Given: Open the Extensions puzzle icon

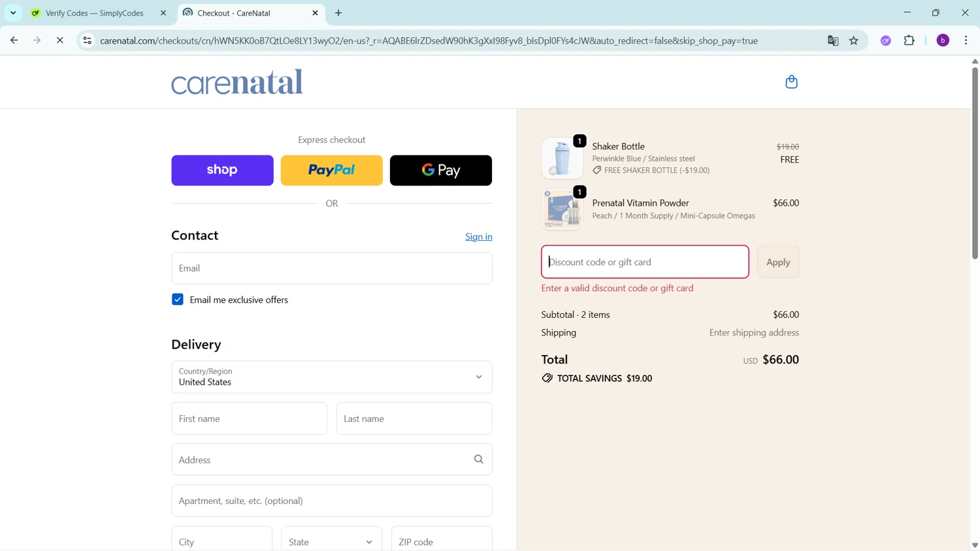Looking at the screenshot, I should click(x=909, y=40).
